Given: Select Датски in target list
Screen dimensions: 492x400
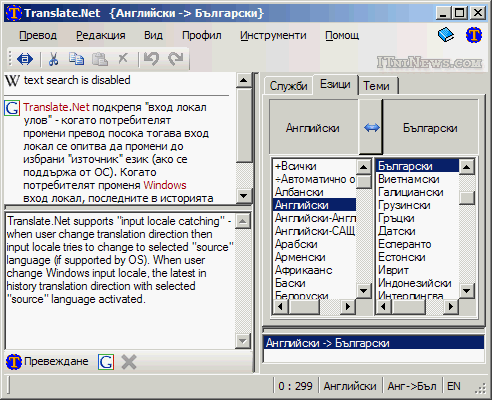Looking at the screenshot, I should coord(418,231).
